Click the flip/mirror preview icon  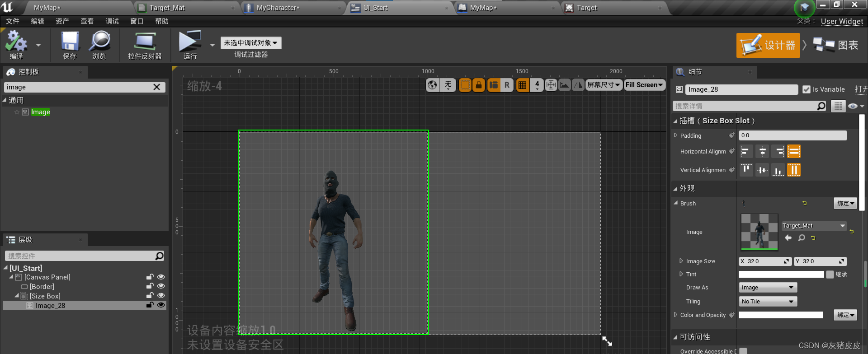(578, 85)
